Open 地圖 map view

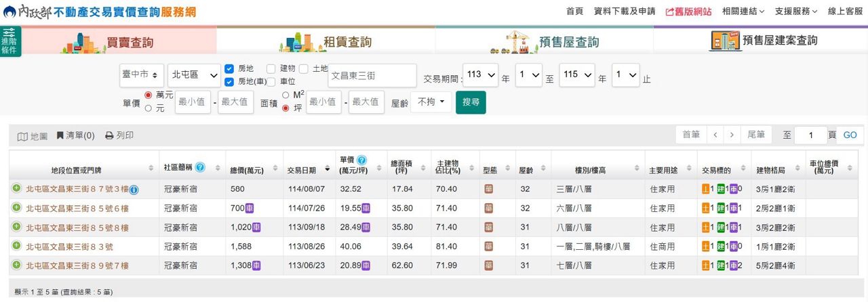[x=33, y=135]
